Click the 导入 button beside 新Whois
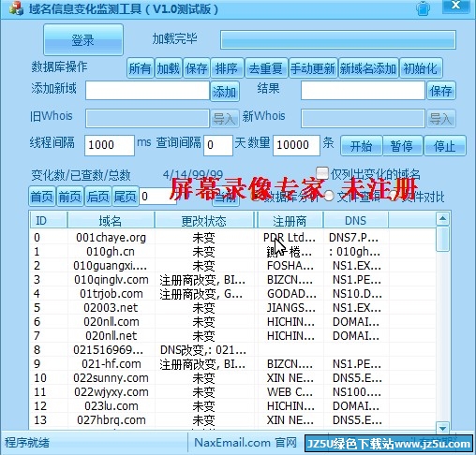The image size is (476, 455). pos(441,118)
